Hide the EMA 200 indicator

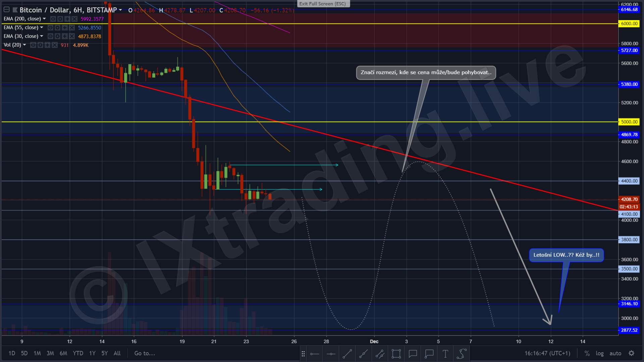[x=53, y=19]
